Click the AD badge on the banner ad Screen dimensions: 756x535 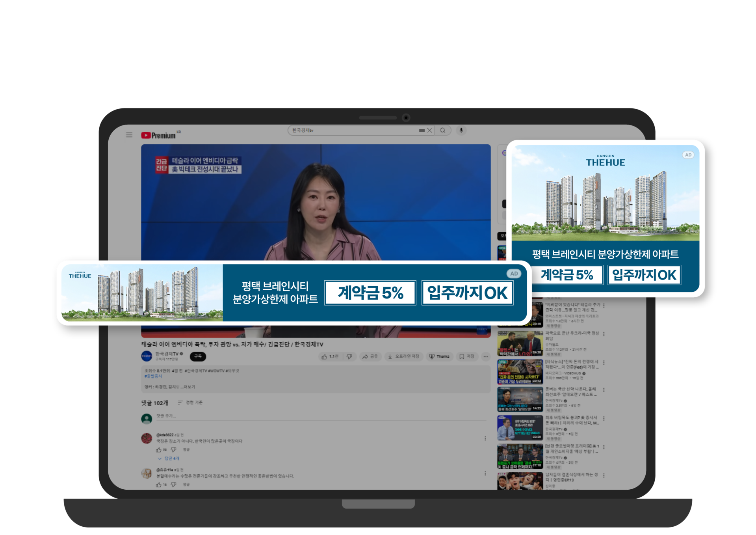tap(514, 274)
